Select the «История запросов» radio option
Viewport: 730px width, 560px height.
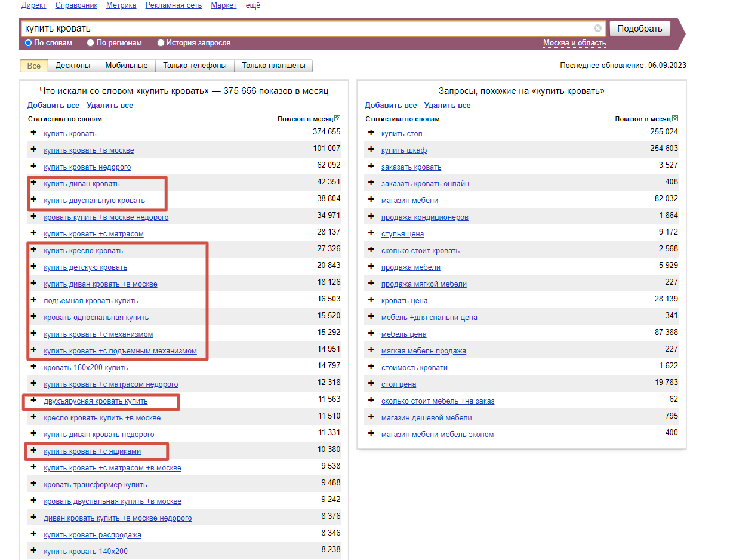(x=161, y=43)
